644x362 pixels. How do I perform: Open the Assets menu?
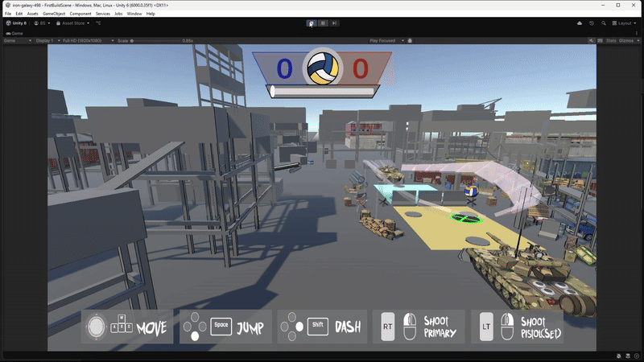(32, 14)
